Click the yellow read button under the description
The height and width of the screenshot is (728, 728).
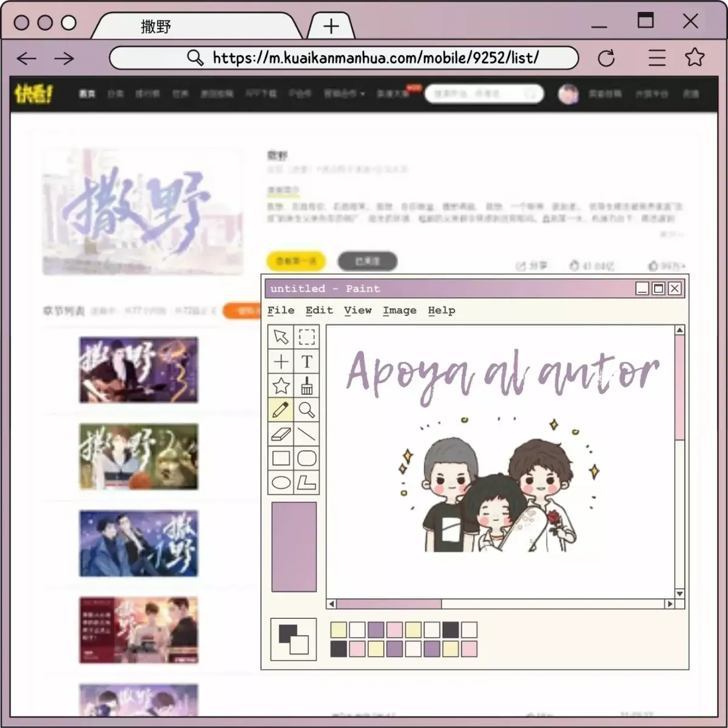click(296, 261)
